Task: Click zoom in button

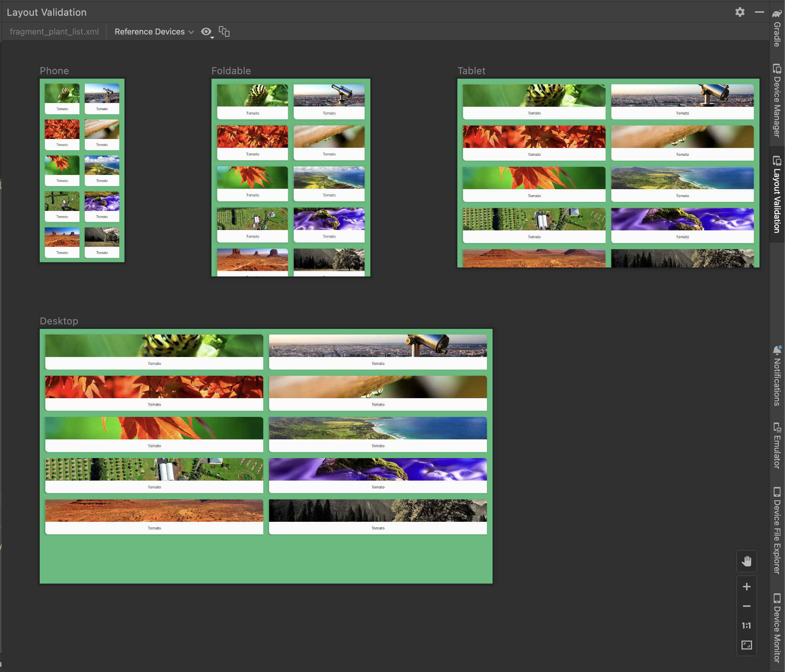Action: 746,586
